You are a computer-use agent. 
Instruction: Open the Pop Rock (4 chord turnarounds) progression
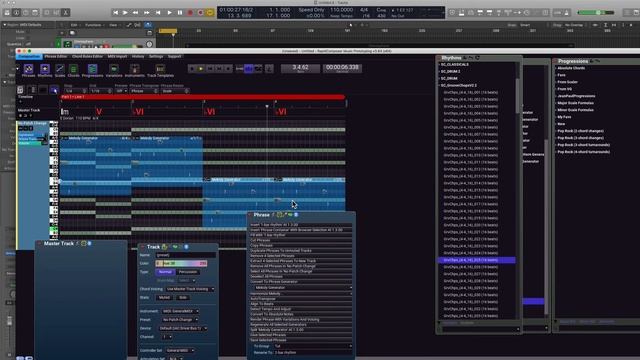pos(584,152)
